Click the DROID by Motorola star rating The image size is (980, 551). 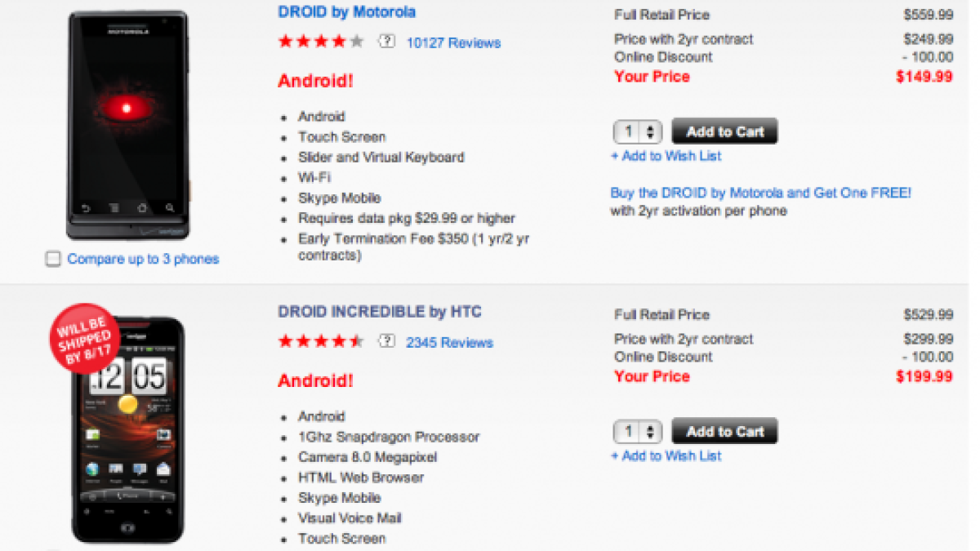coord(321,42)
